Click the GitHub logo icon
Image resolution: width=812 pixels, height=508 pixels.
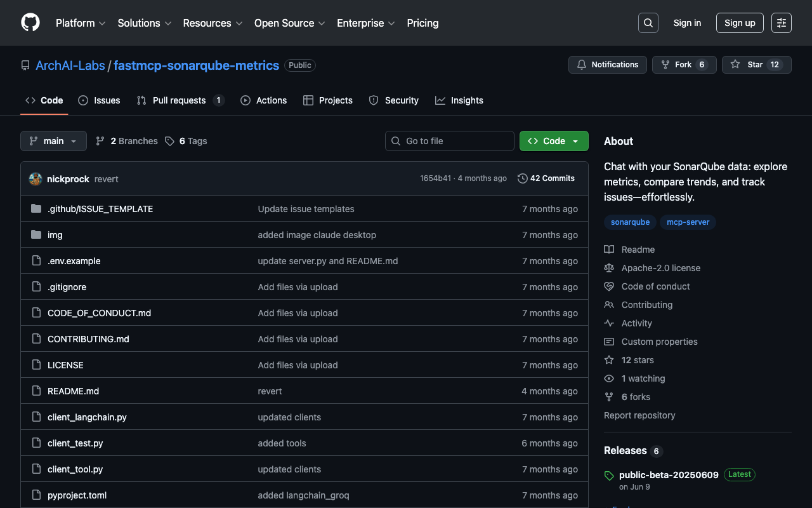(30, 23)
